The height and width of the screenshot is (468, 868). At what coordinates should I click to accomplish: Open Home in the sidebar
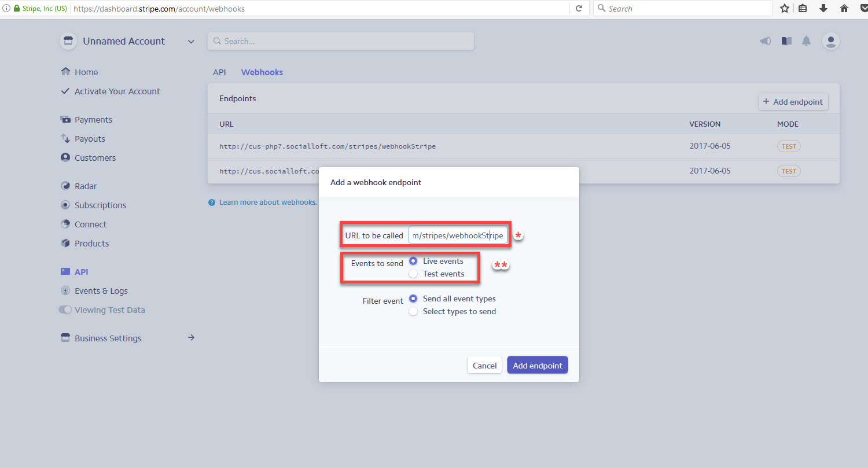(x=86, y=72)
